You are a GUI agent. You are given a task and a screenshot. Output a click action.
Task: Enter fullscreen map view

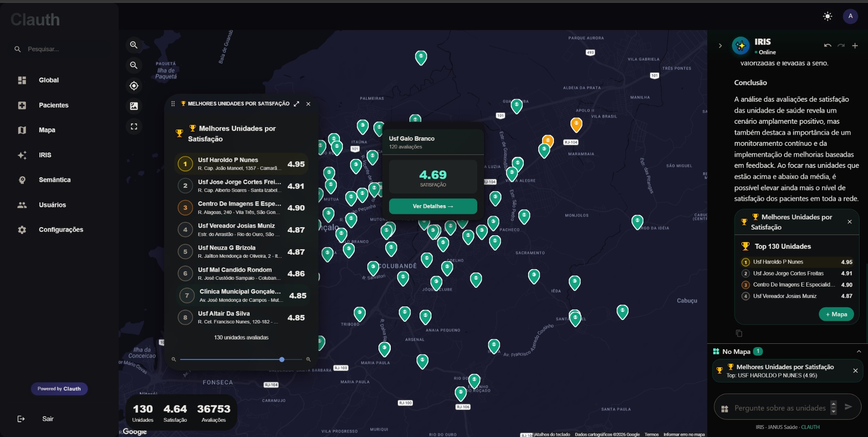coord(134,126)
